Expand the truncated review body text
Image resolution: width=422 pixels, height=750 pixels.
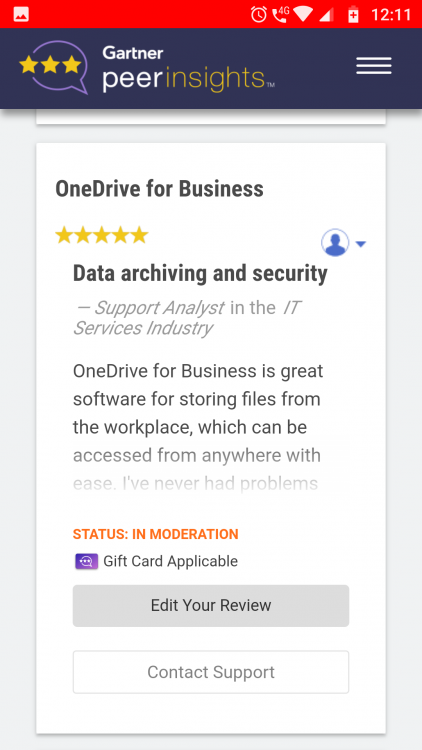tap(198, 427)
